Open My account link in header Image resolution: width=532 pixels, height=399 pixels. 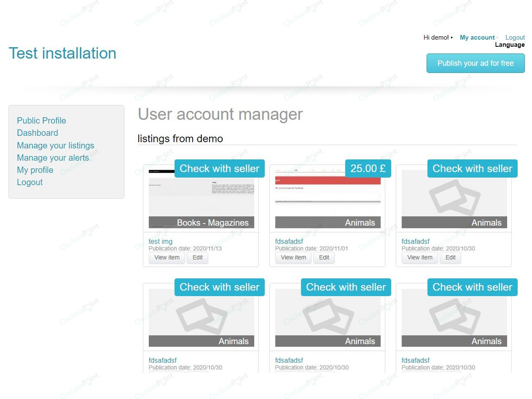(x=477, y=37)
